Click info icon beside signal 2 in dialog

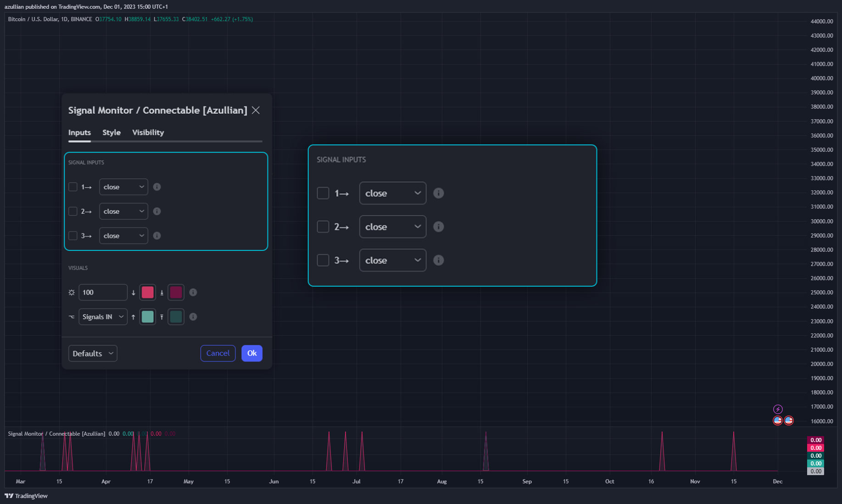click(157, 211)
